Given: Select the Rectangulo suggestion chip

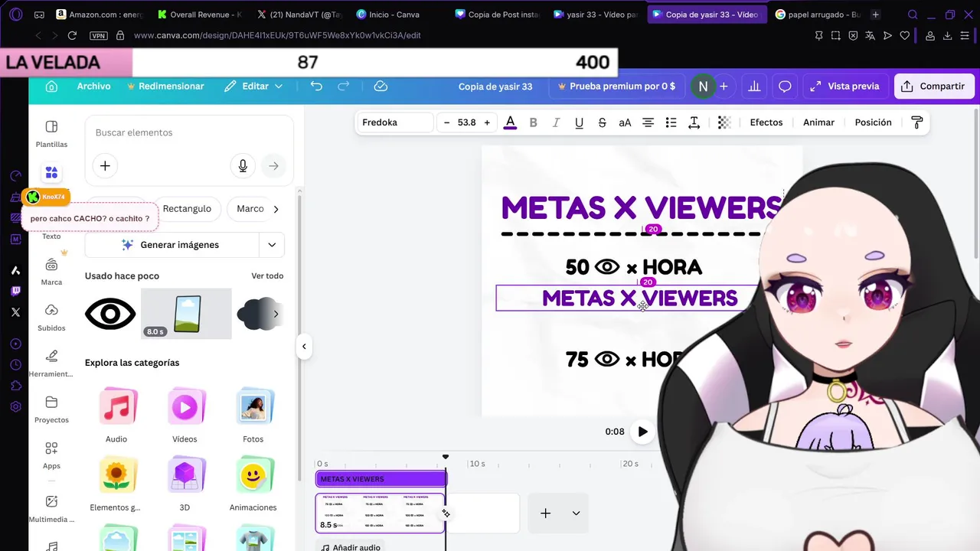Looking at the screenshot, I should 187,209.
